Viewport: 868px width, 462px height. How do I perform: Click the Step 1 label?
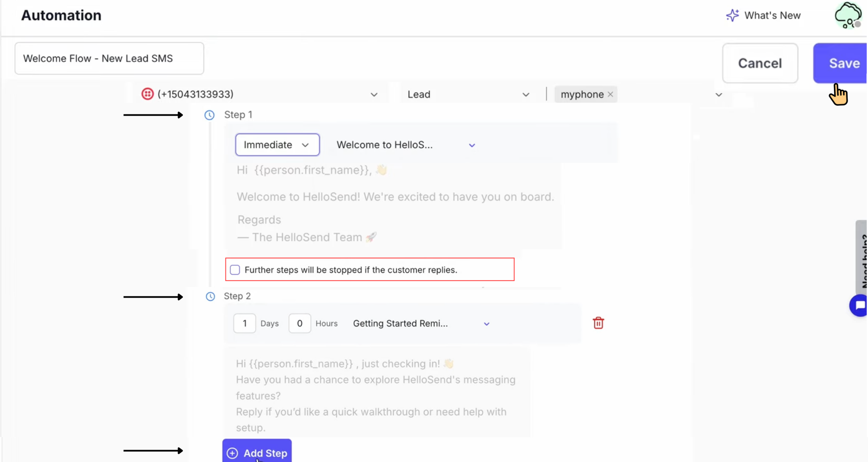coord(238,115)
